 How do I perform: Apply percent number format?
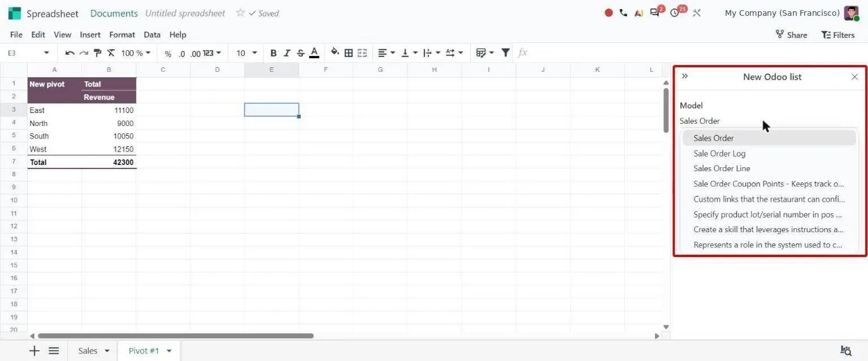tap(168, 54)
